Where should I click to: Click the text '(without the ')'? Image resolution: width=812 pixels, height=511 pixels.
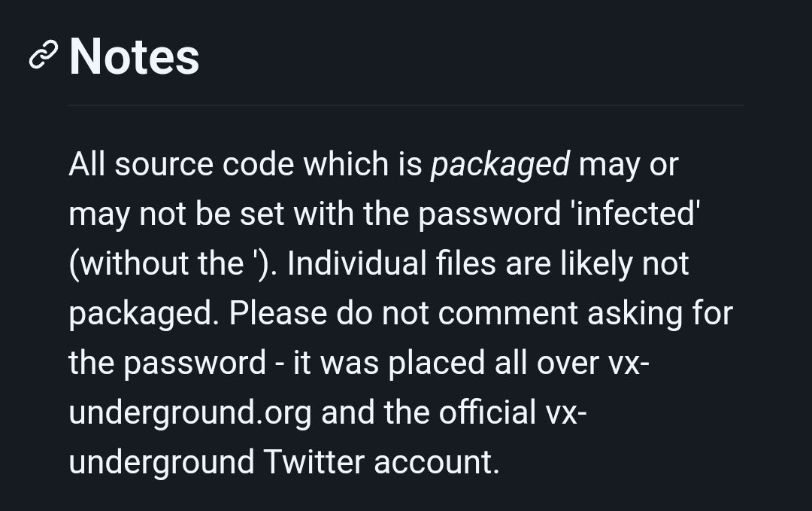(172, 263)
